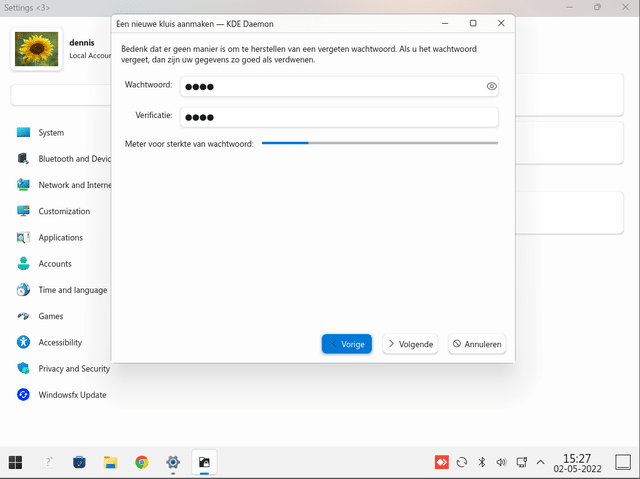Click the sunflower user avatar
The width and height of the screenshot is (640, 479).
click(x=36, y=49)
